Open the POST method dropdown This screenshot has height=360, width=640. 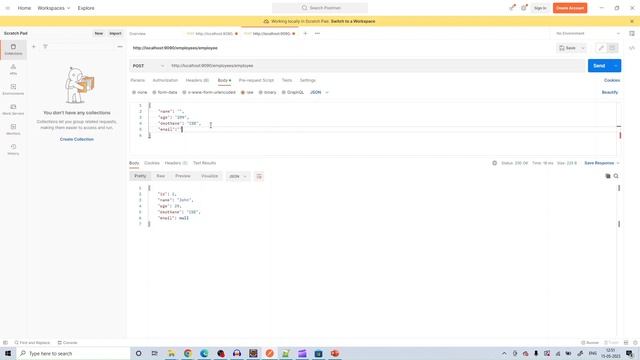[x=148, y=66]
